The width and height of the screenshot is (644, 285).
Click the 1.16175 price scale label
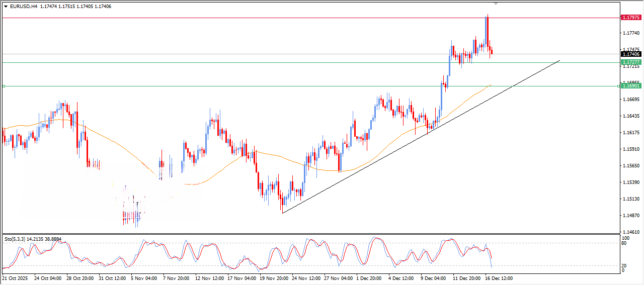pyautogui.click(x=631, y=133)
